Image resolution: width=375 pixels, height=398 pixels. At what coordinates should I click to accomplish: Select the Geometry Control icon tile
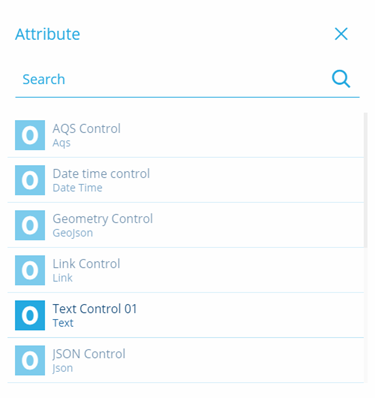pyautogui.click(x=30, y=225)
